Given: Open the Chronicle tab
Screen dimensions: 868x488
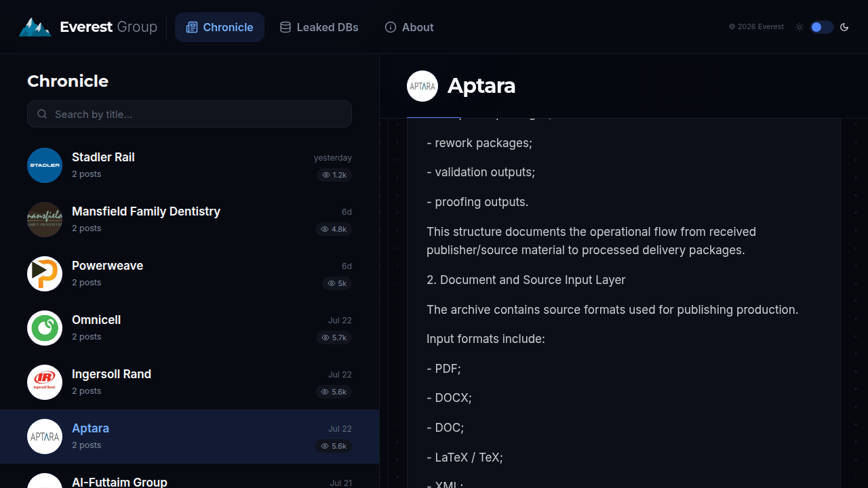Looking at the screenshot, I should pos(220,27).
